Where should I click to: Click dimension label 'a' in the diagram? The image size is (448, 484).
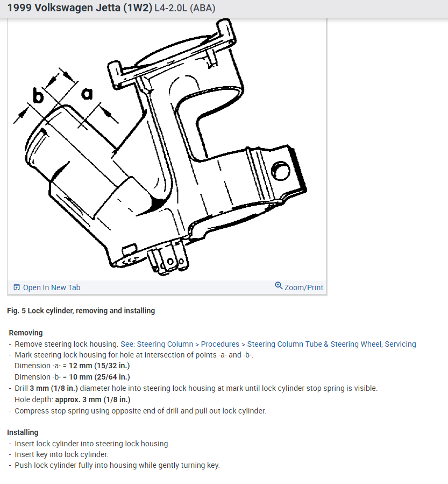point(87,94)
